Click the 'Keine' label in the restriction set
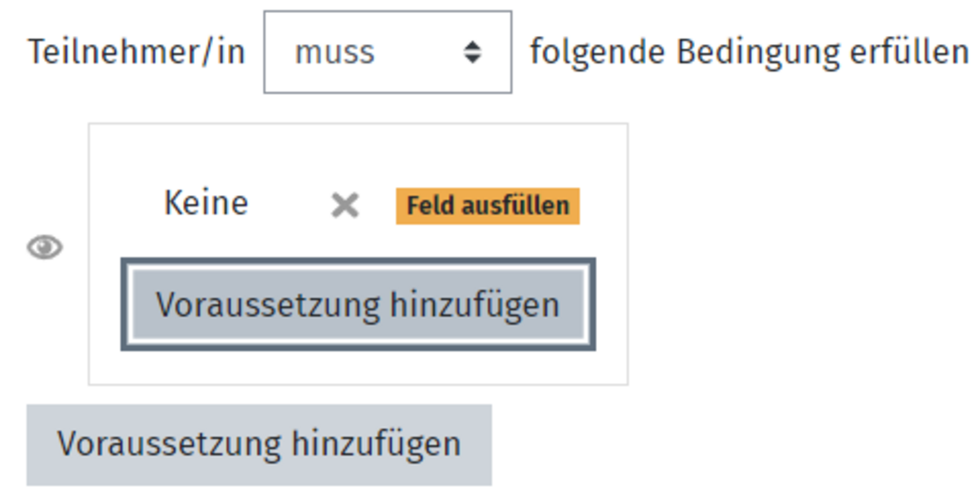 point(206,202)
